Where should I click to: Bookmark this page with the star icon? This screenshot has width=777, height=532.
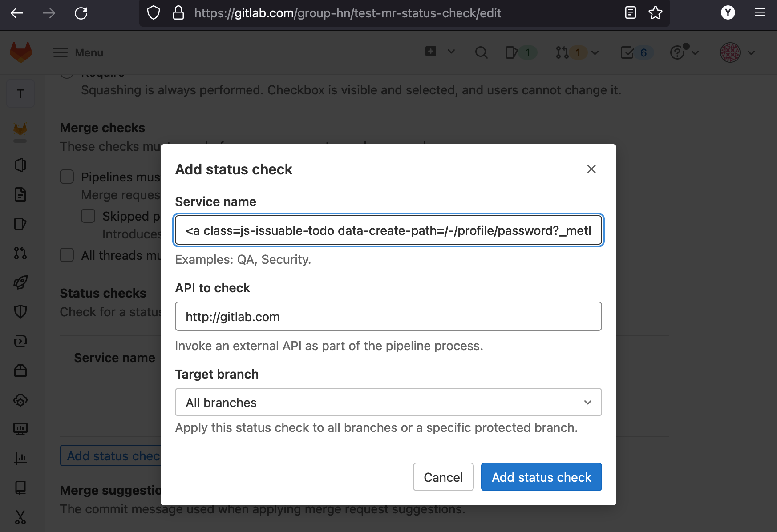[656, 13]
